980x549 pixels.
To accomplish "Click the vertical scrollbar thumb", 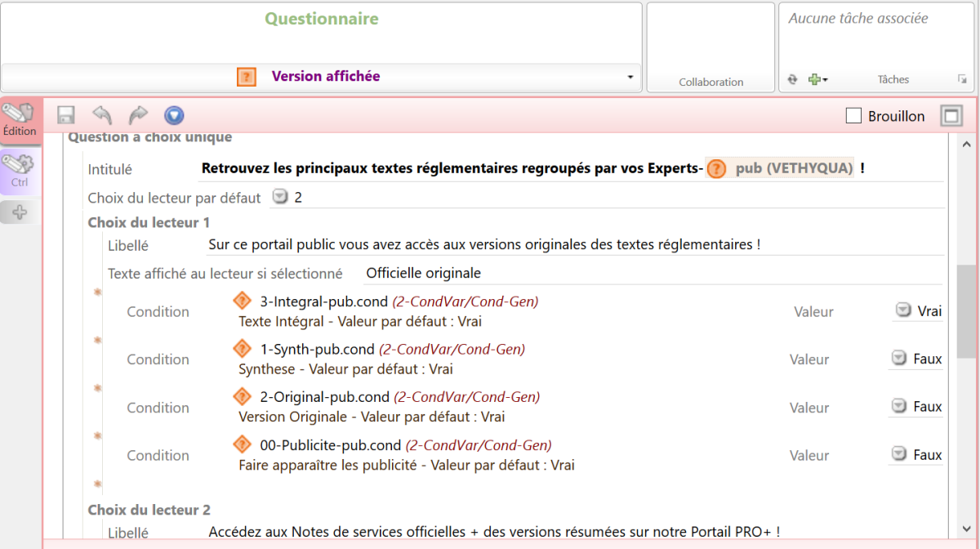I will (x=966, y=310).
